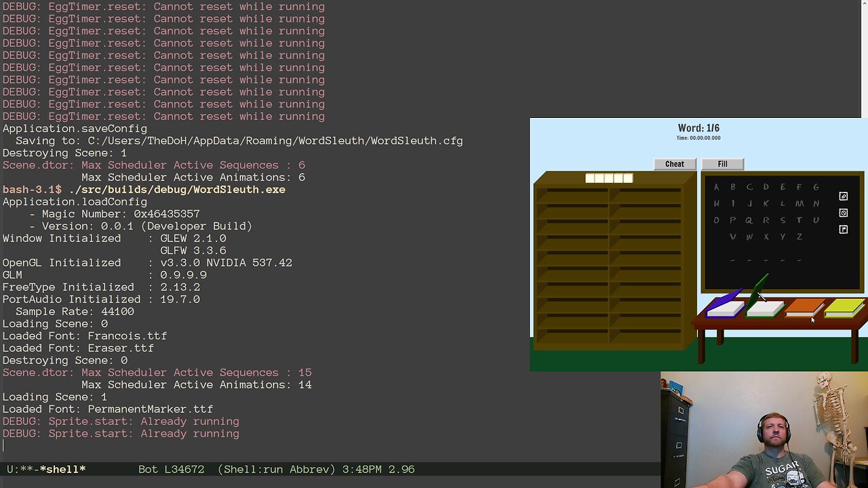The width and height of the screenshot is (868, 488).
Task: Click the 'Loaded Font: Francois.ttf' line
Action: (x=85, y=336)
